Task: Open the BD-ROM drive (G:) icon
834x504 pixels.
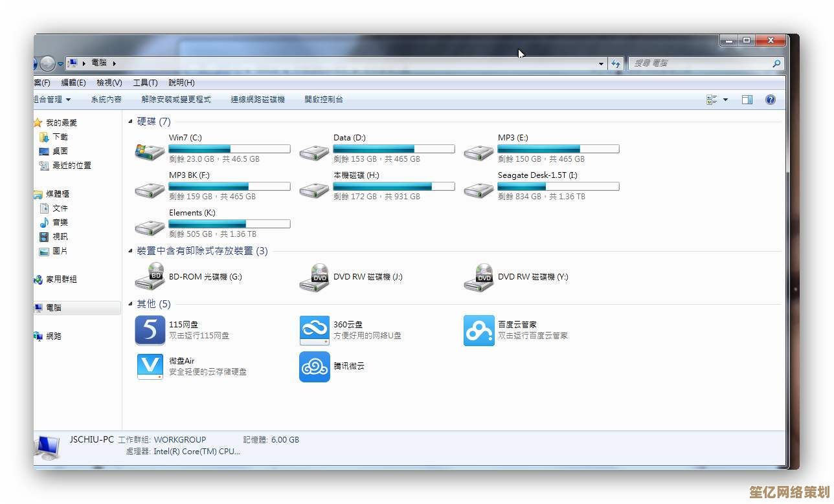Action: (x=150, y=277)
